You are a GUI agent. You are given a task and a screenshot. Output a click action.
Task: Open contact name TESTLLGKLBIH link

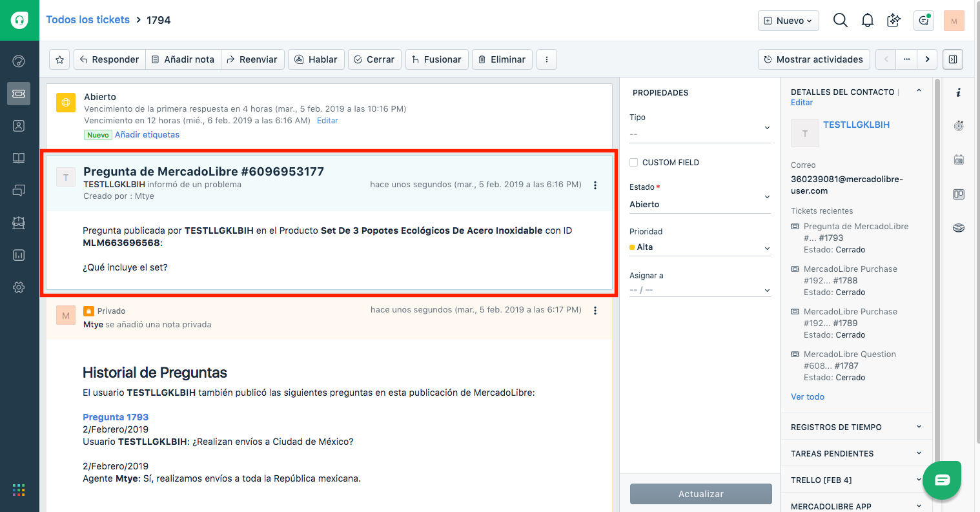[856, 125]
